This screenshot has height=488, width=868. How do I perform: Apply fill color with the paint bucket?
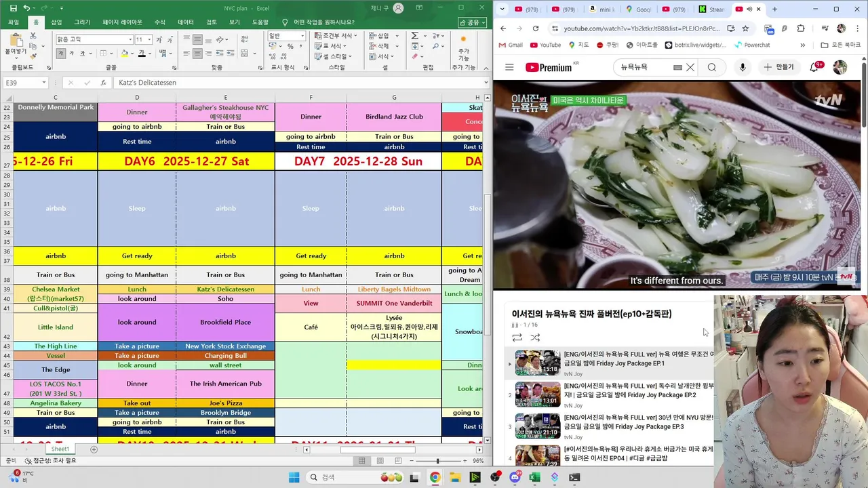click(125, 54)
